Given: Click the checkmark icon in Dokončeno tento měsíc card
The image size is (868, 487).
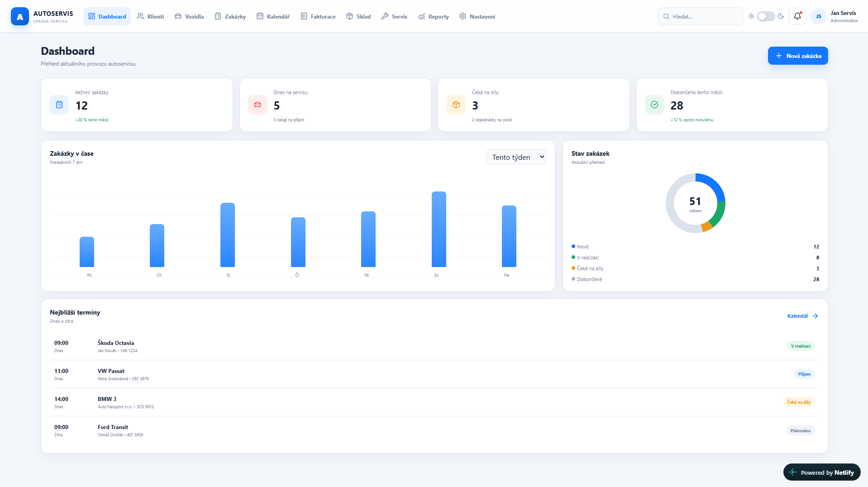Looking at the screenshot, I should 654,105.
